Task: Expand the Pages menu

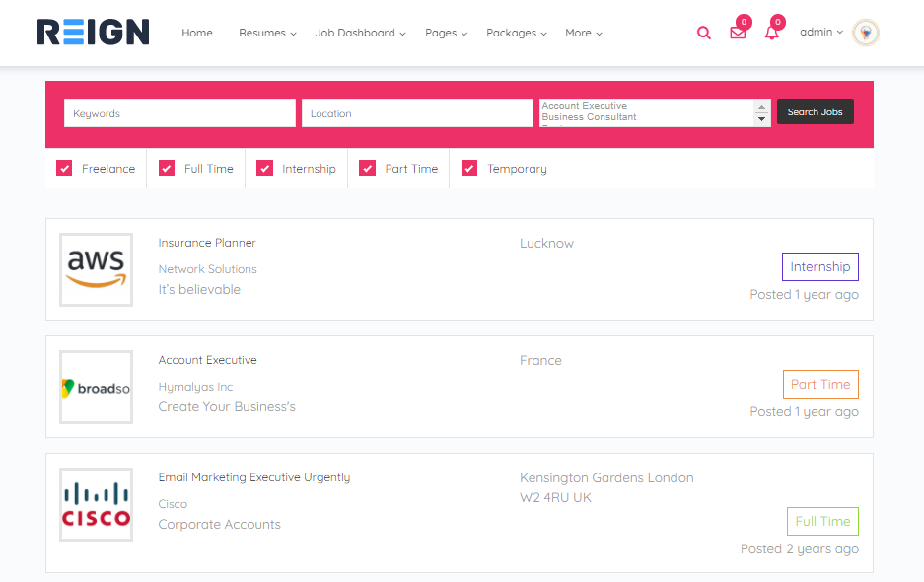Action: pos(446,33)
